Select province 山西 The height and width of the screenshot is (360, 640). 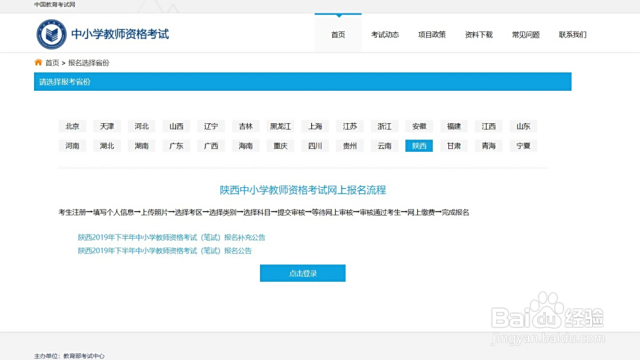176,126
